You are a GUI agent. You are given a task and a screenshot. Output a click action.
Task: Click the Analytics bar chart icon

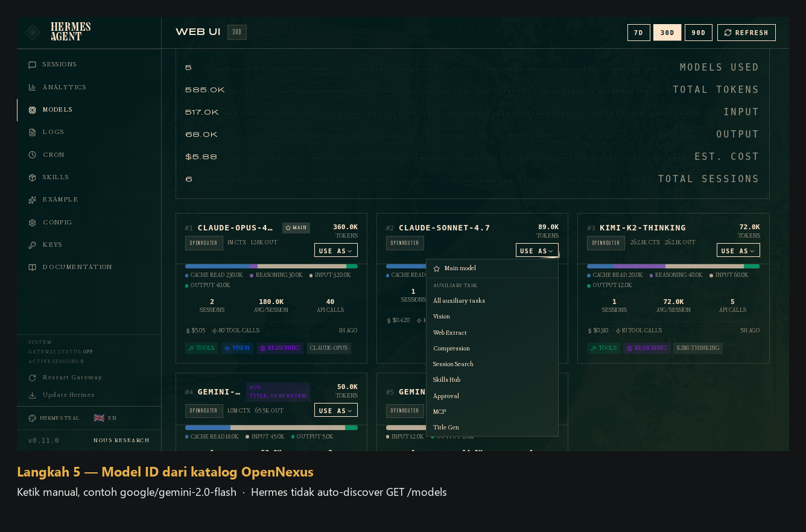pos(32,87)
